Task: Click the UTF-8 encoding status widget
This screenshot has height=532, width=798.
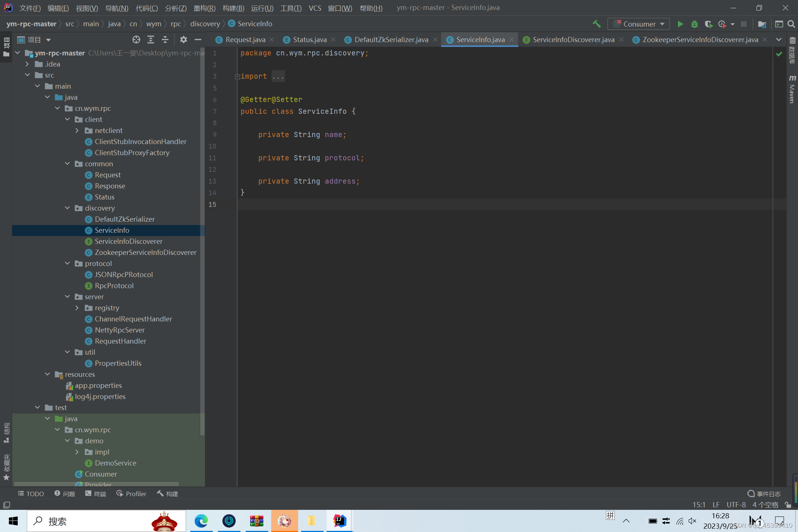Action: [x=736, y=505]
